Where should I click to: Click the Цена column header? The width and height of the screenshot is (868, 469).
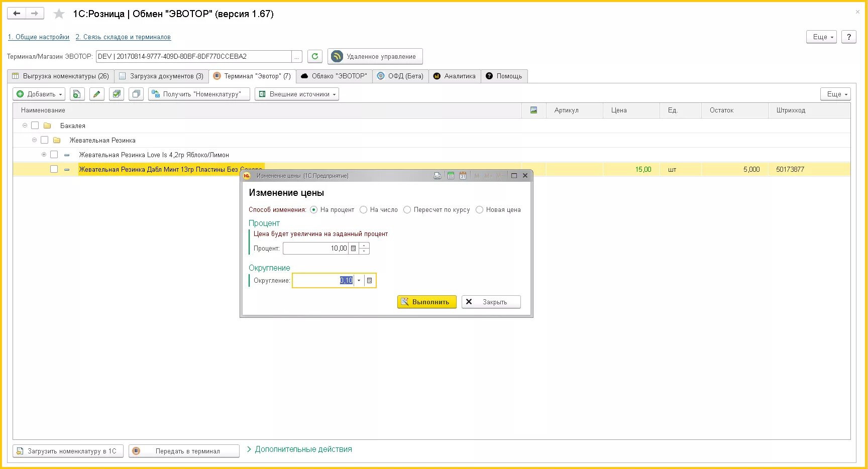pos(631,110)
